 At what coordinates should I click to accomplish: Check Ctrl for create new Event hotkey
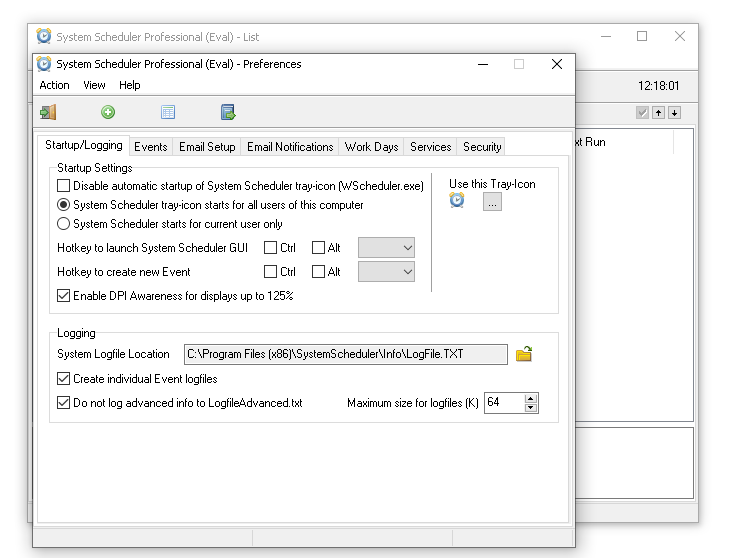270,272
